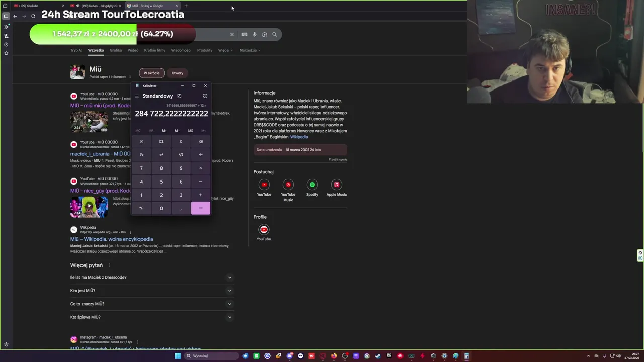Viewport: 644px width, 362px height.
Task: Click the calculator divide key
Action: (200, 155)
